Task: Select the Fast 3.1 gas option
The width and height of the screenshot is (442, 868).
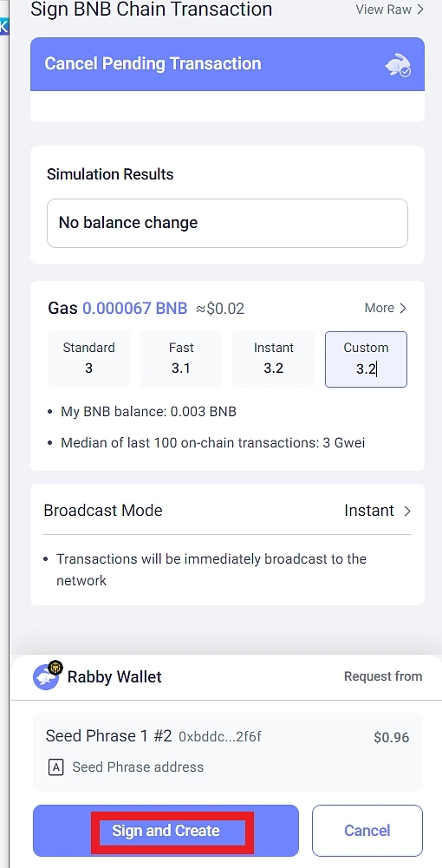Action: 181,359
